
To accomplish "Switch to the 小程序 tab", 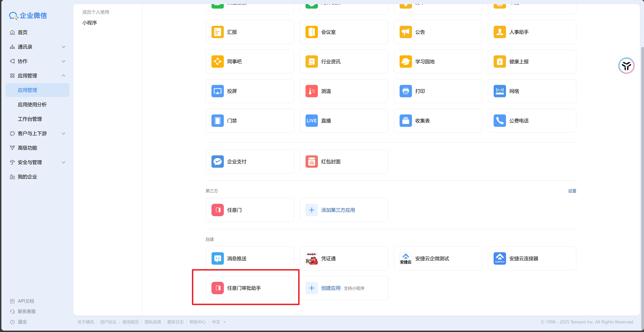I will point(89,23).
